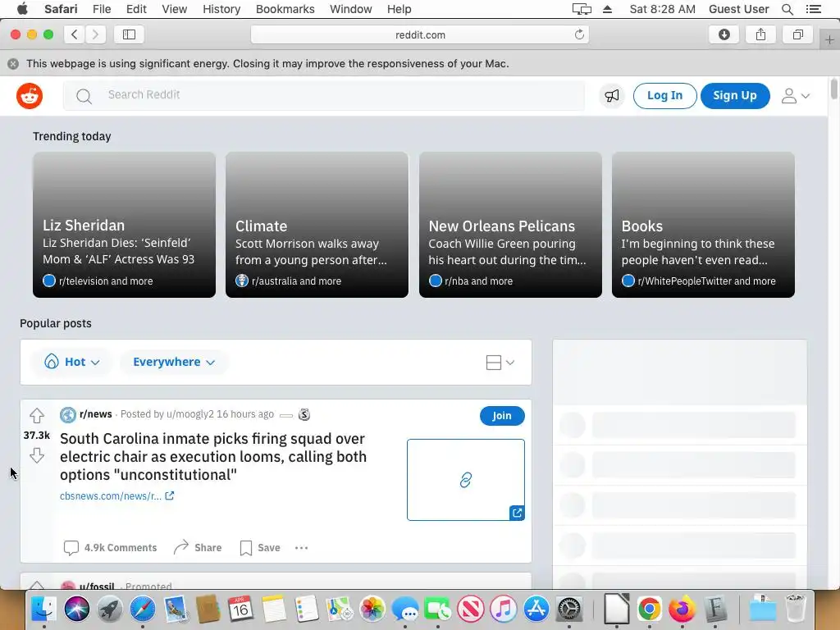Image resolution: width=840 pixels, height=630 pixels.
Task: Open the Apple menu
Action: pyautogui.click(x=22, y=9)
